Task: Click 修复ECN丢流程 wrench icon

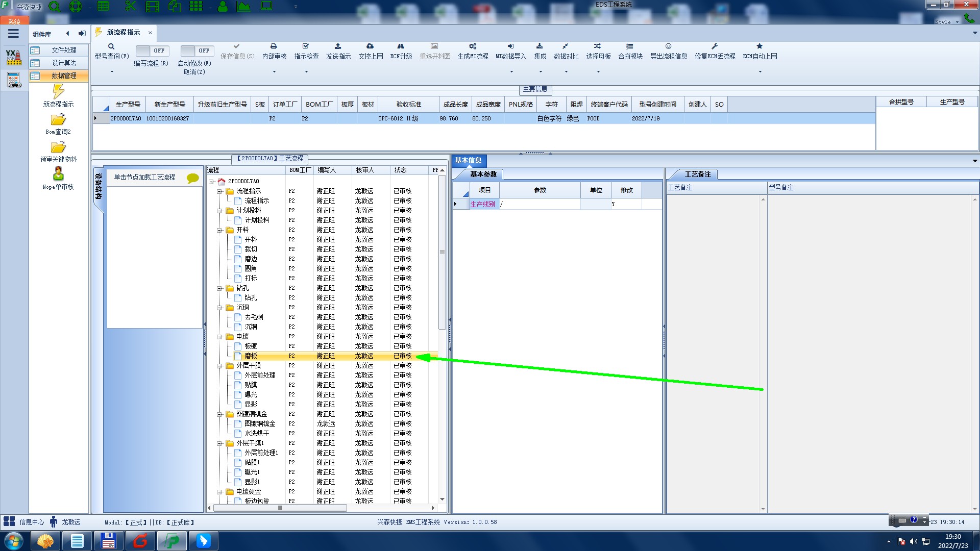Action: point(715,46)
